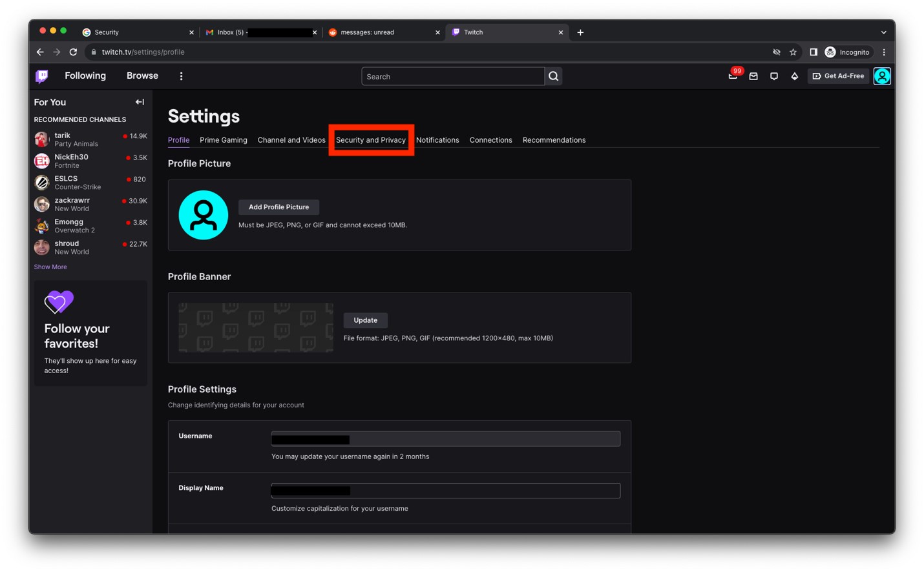The width and height of the screenshot is (924, 572).
Task: Click the browser back arrow
Action: [x=40, y=52]
